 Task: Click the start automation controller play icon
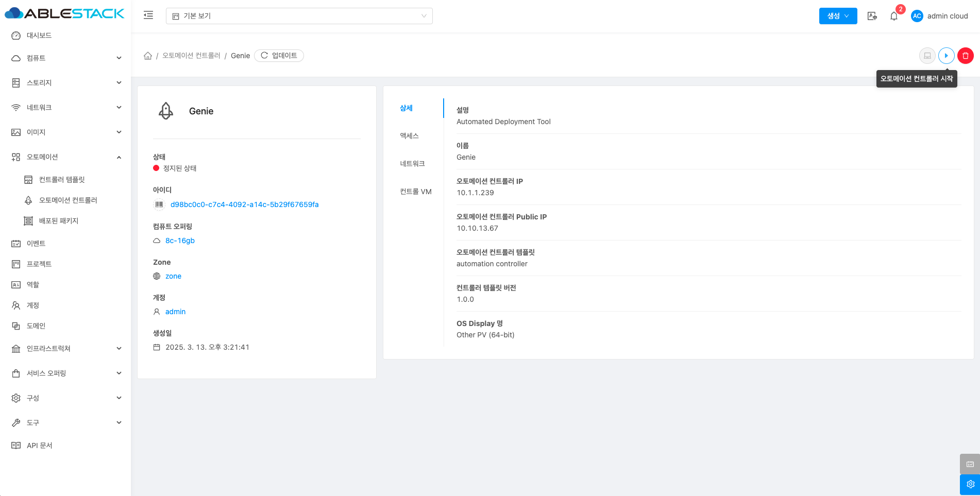point(946,56)
